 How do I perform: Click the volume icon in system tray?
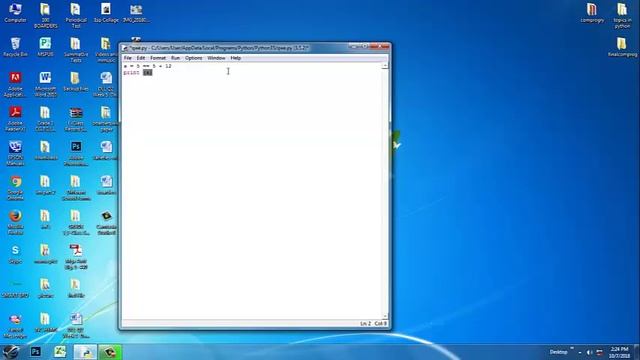click(x=589, y=352)
